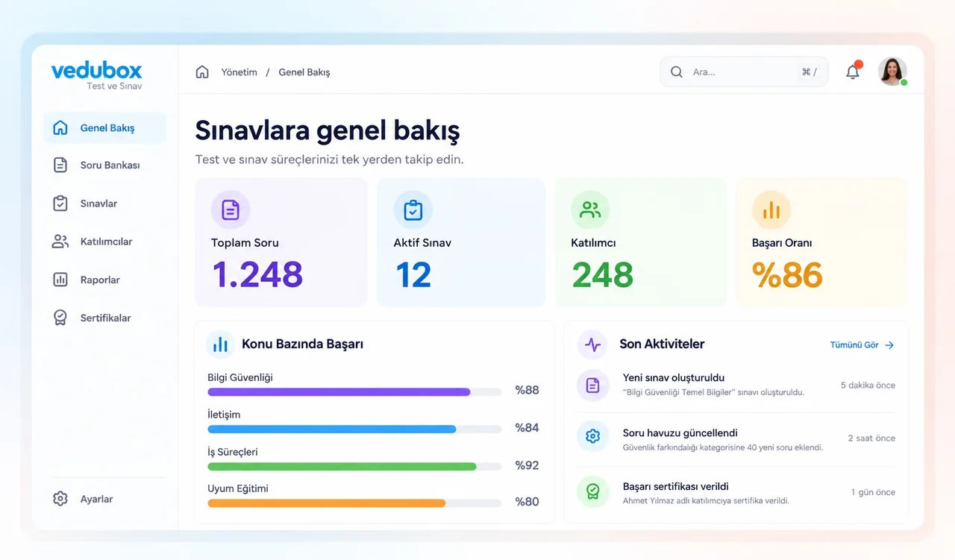Click the Konu Bazında Başarı title

pyautogui.click(x=302, y=345)
